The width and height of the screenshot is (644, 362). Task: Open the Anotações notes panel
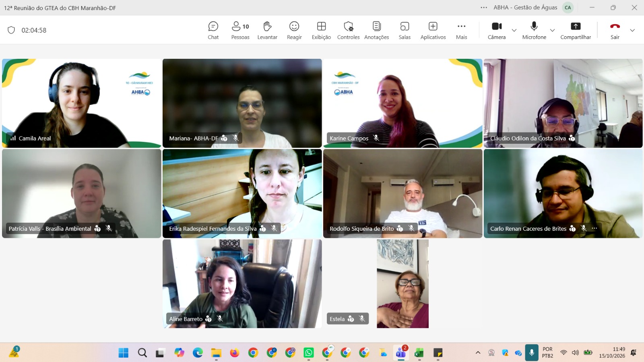(376, 31)
